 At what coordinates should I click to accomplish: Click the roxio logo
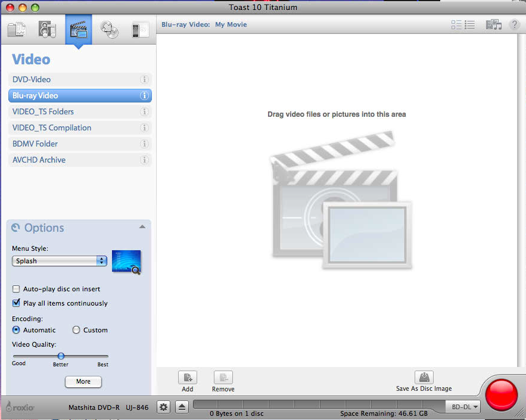pos(20,407)
